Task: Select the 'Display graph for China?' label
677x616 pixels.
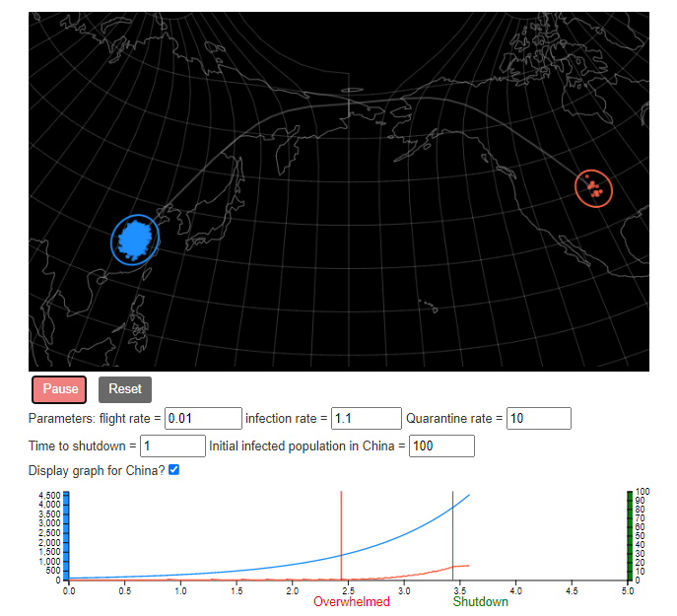Action: coord(97,470)
